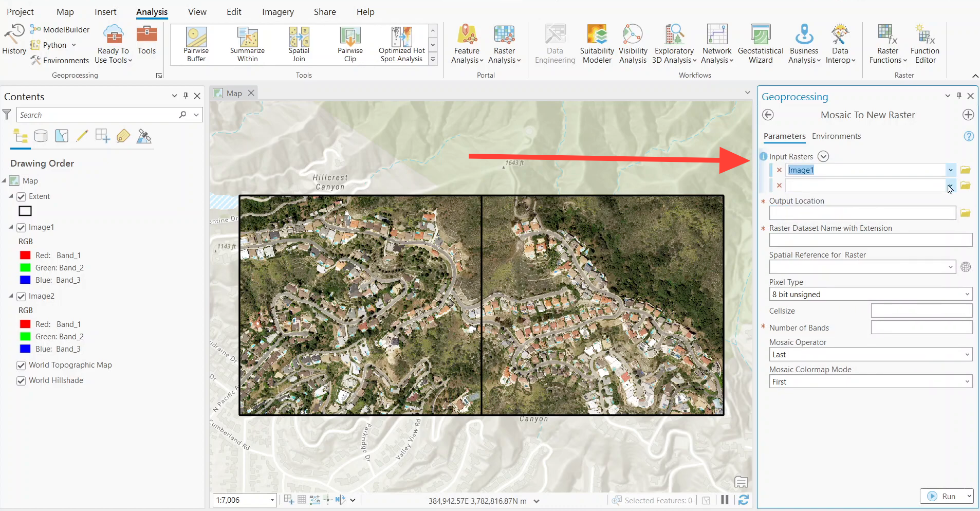Viewport: 980px width, 511px height.
Task: Open spatial reference globe picker
Action: coord(966,267)
